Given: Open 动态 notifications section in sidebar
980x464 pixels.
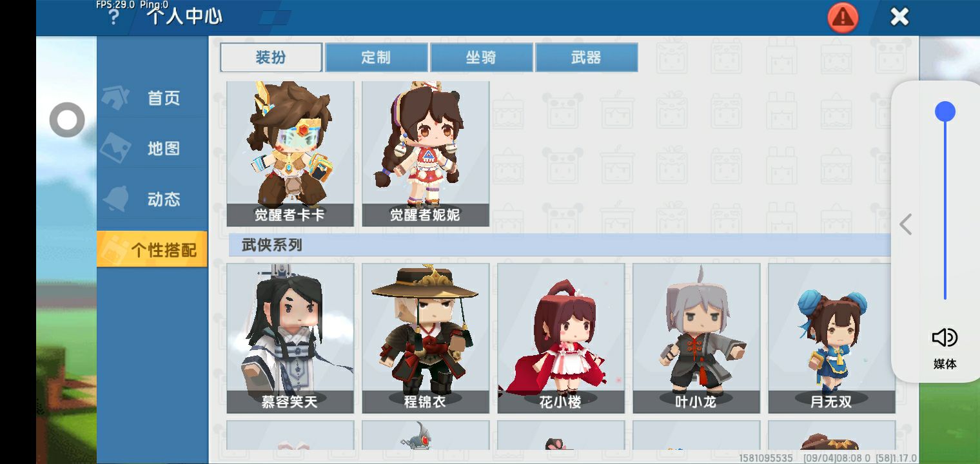Looking at the screenshot, I should [152, 199].
